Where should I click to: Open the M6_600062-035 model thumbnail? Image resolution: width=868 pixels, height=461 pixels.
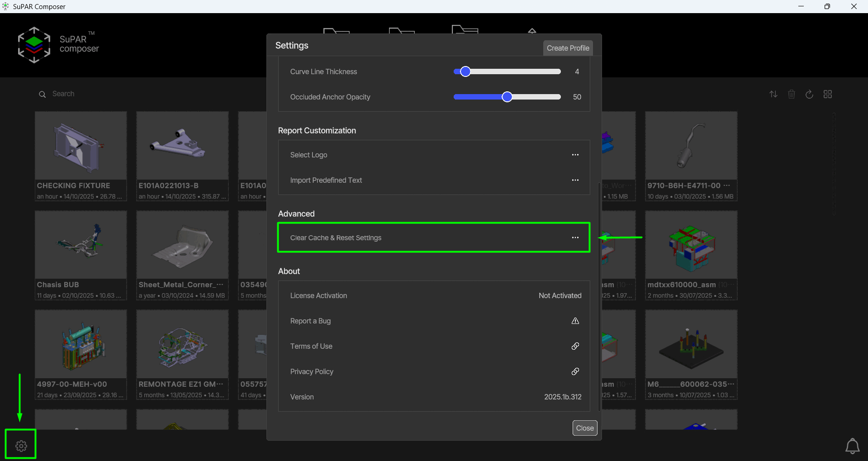692,344
